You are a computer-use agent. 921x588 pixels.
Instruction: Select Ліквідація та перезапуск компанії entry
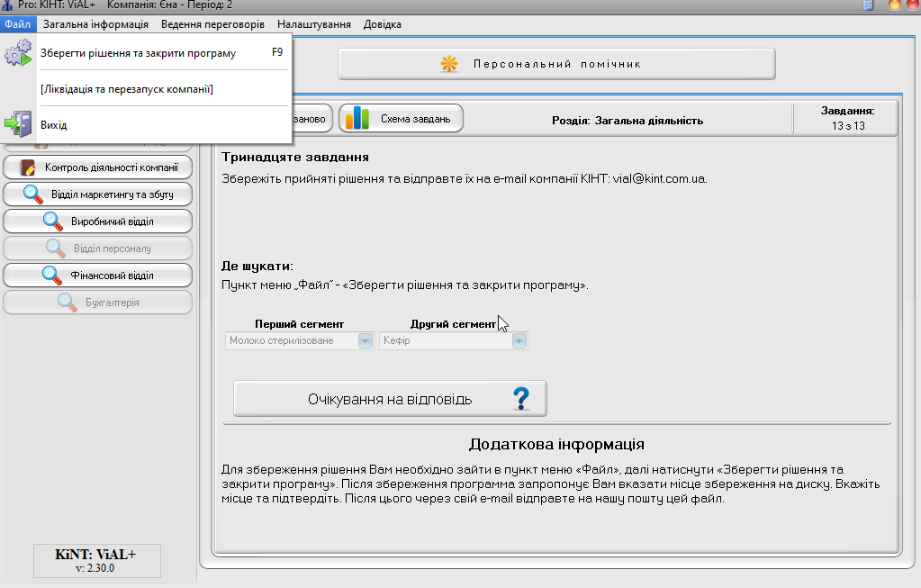(146, 89)
